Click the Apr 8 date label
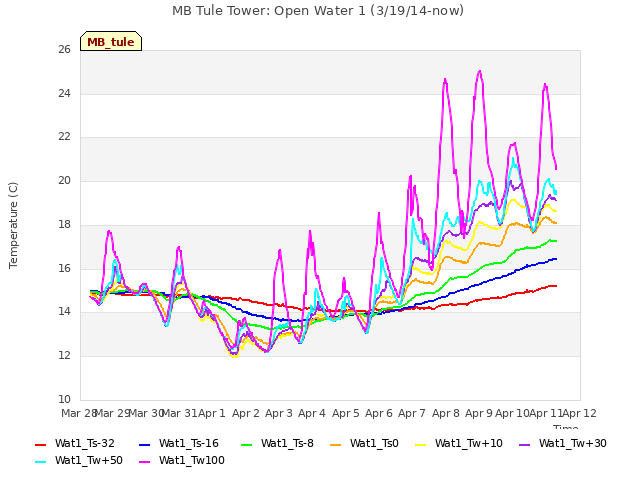Viewport: 640px width, 480px height. pos(446,413)
